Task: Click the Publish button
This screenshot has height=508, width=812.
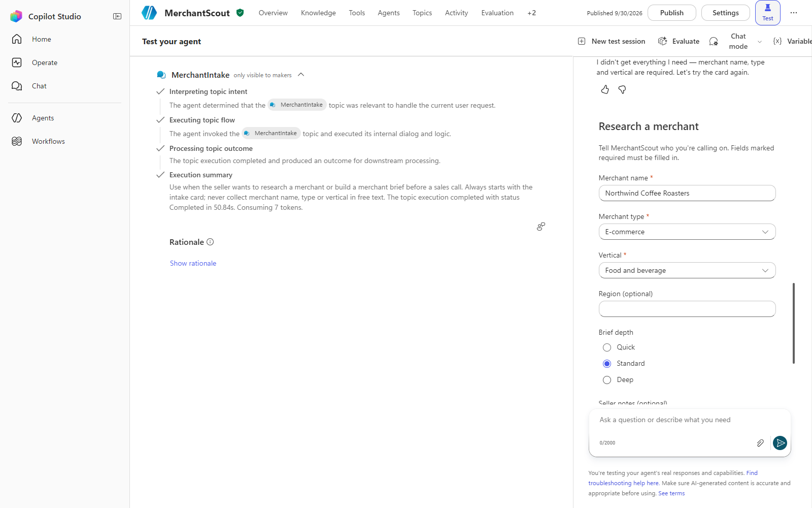Action: (672, 13)
